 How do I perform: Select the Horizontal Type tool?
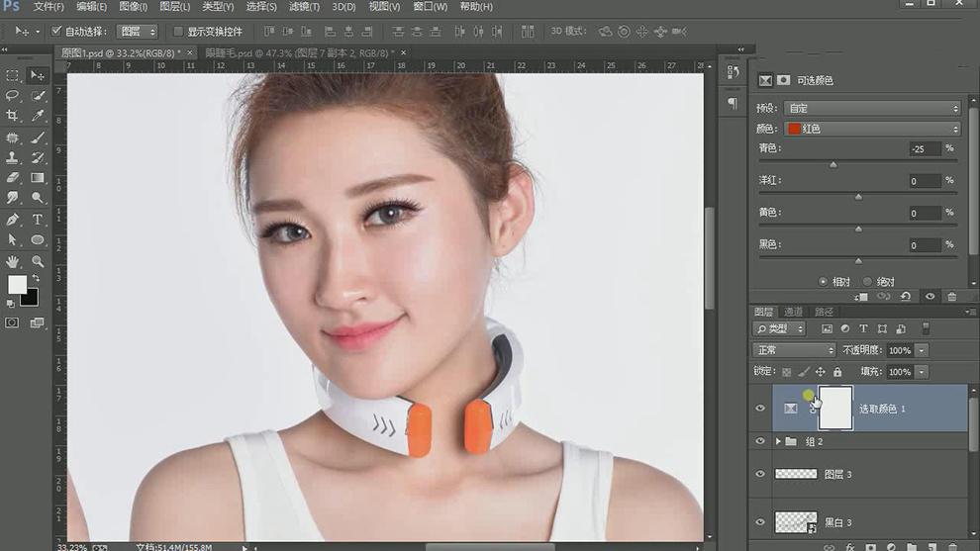pyautogui.click(x=38, y=220)
